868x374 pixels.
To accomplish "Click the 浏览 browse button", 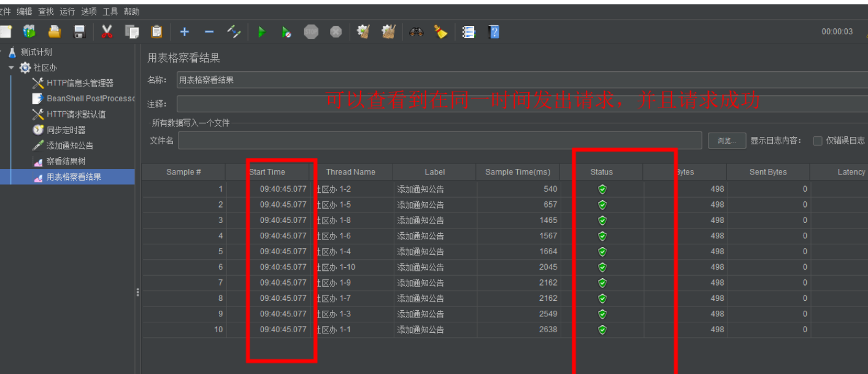I will [x=727, y=141].
